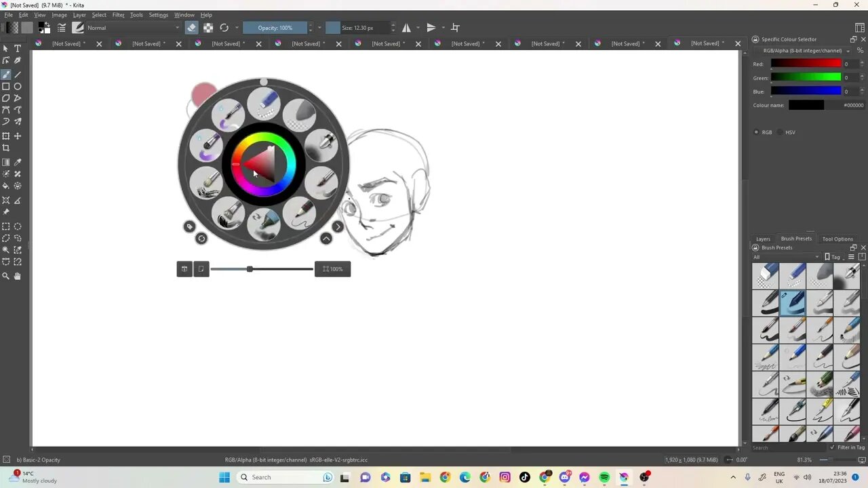
Task: Switch to the Layers tab
Action: tap(763, 239)
